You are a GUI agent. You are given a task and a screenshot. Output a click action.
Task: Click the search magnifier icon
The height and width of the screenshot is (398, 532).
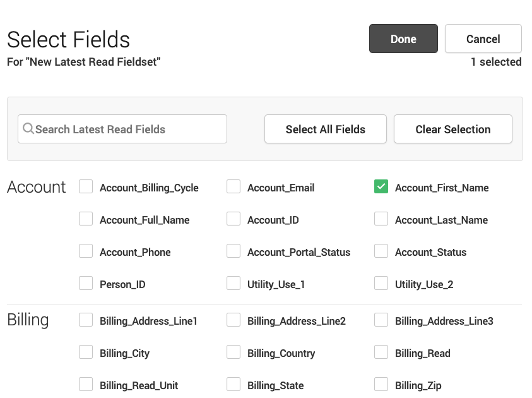pyautogui.click(x=28, y=129)
